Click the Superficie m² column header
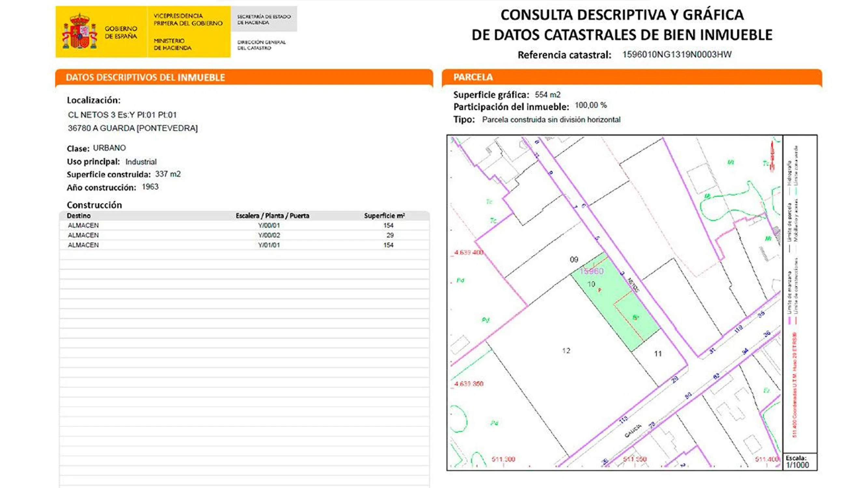This screenshot has height=488, width=868. (x=384, y=216)
